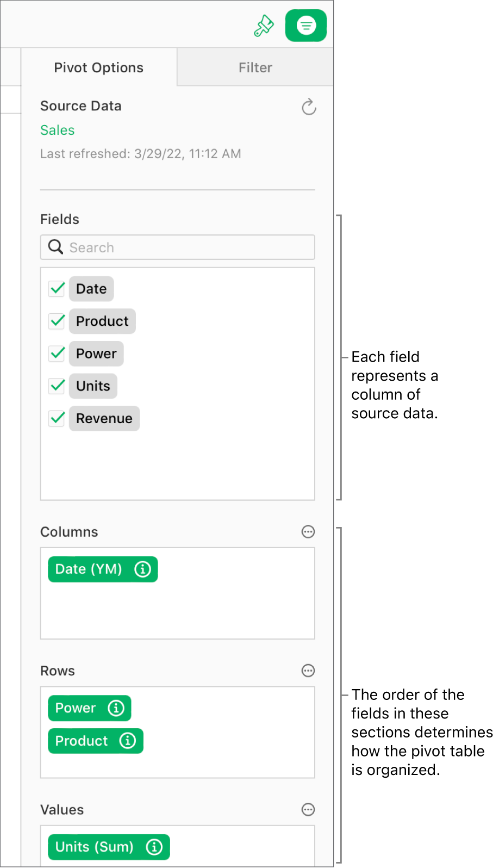Image resolution: width=499 pixels, height=868 pixels.
Task: Refresh the Sales source data
Action: click(x=309, y=107)
